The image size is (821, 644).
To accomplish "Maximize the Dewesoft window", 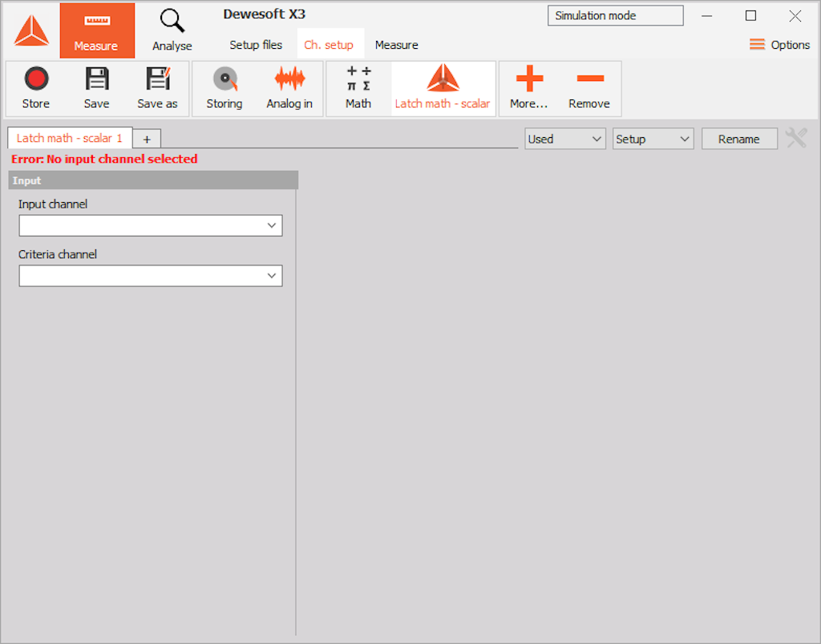I will click(750, 16).
